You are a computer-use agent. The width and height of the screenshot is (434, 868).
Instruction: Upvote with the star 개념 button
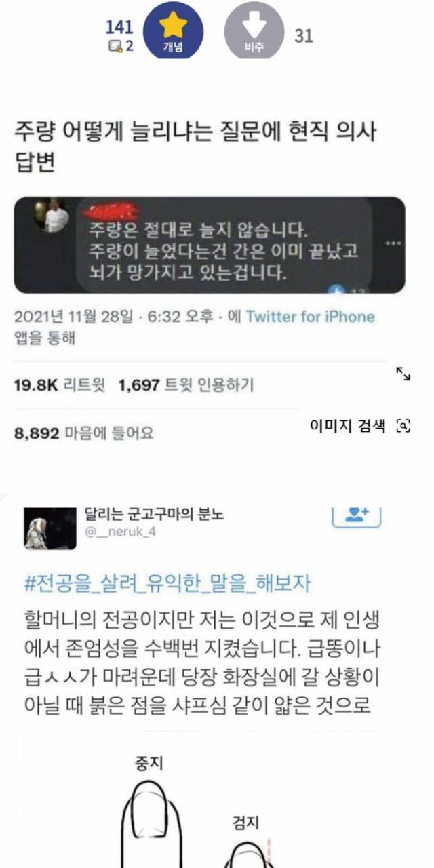click(x=174, y=32)
